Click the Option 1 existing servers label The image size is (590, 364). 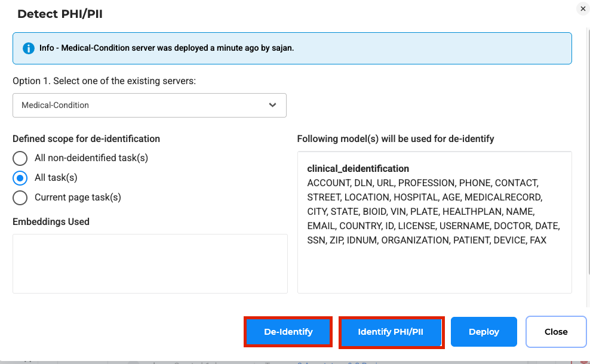click(105, 81)
